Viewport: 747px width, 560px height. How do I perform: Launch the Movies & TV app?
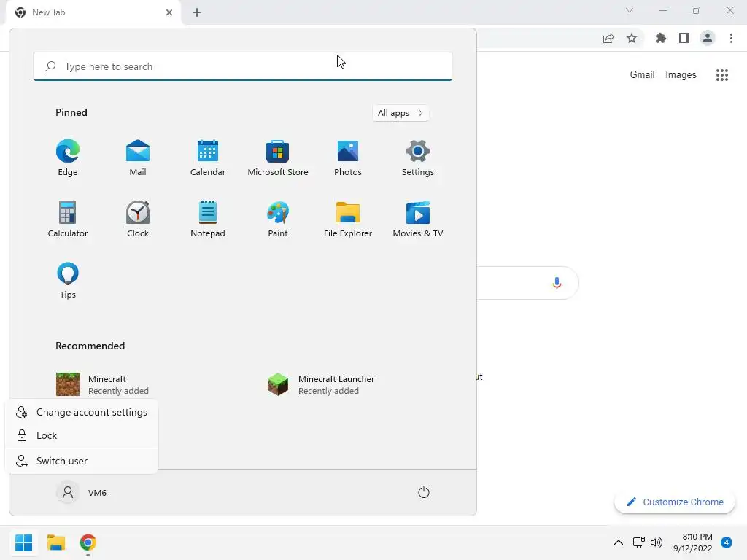click(x=418, y=219)
